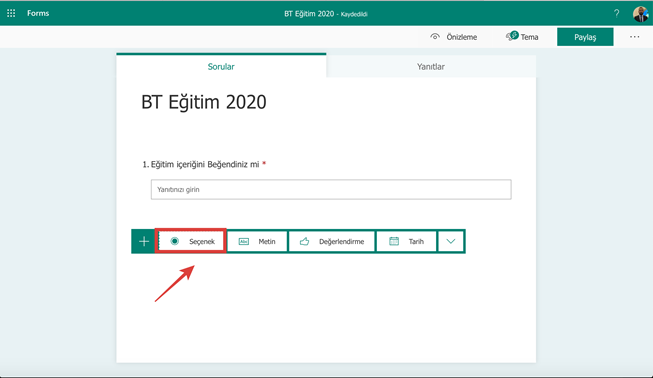Click the Forms home link

[38, 13]
